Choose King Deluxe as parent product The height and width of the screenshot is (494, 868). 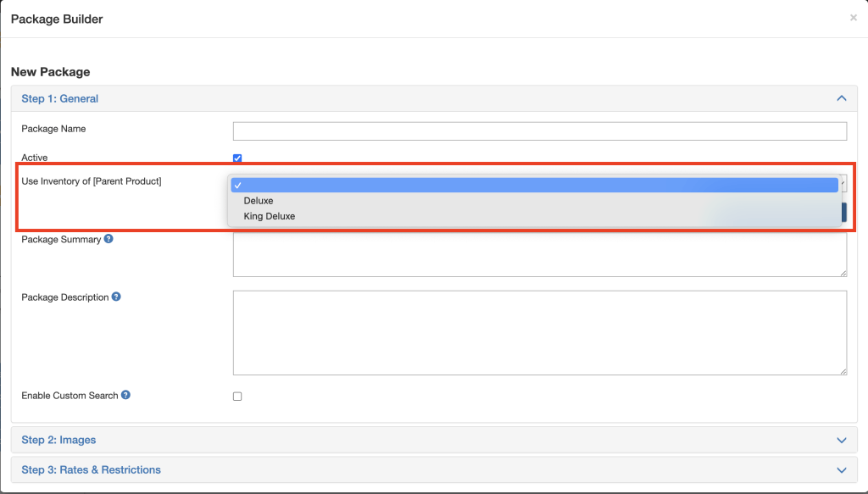point(269,216)
